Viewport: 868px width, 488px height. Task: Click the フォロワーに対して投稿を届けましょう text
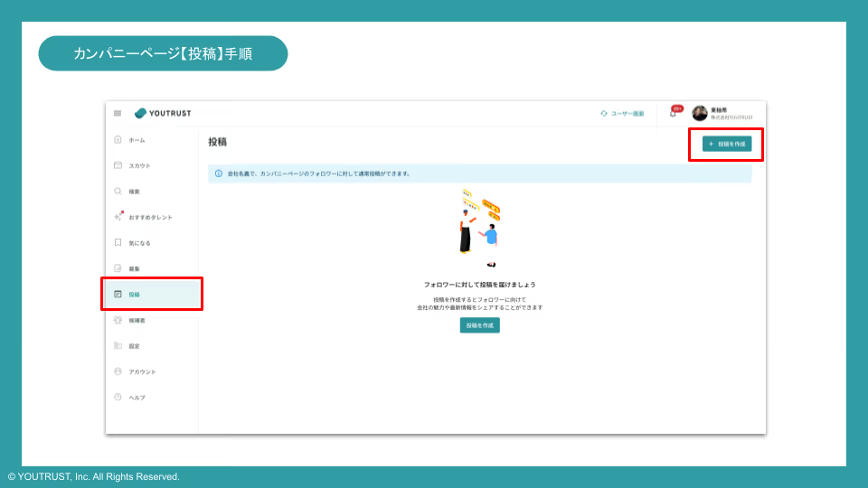(x=479, y=285)
